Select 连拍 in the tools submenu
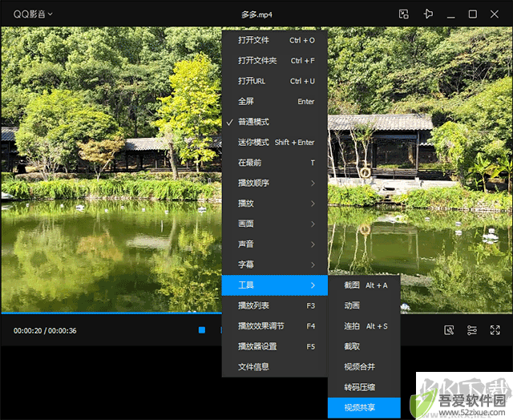This screenshot has width=513, height=420. [364, 326]
